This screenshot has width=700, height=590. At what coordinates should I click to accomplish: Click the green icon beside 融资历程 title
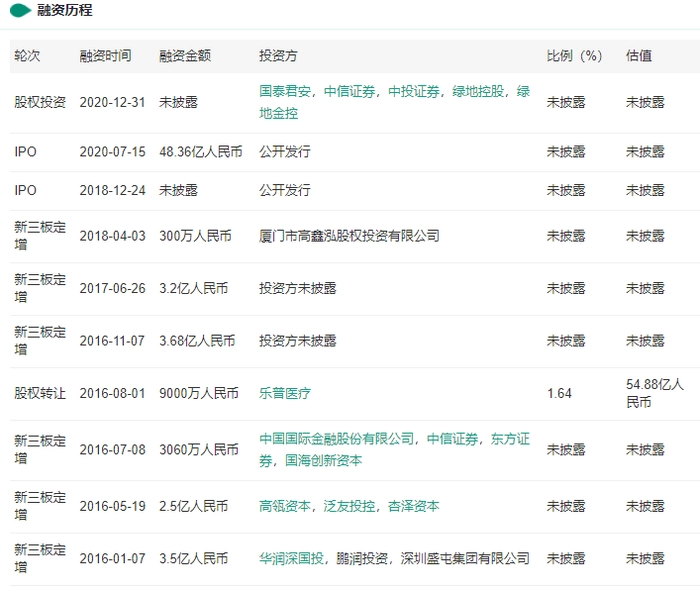pos(19,11)
